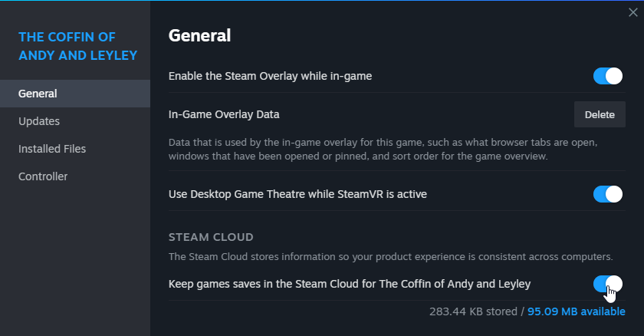
Task: Go to the Controller tab
Action: tap(43, 176)
